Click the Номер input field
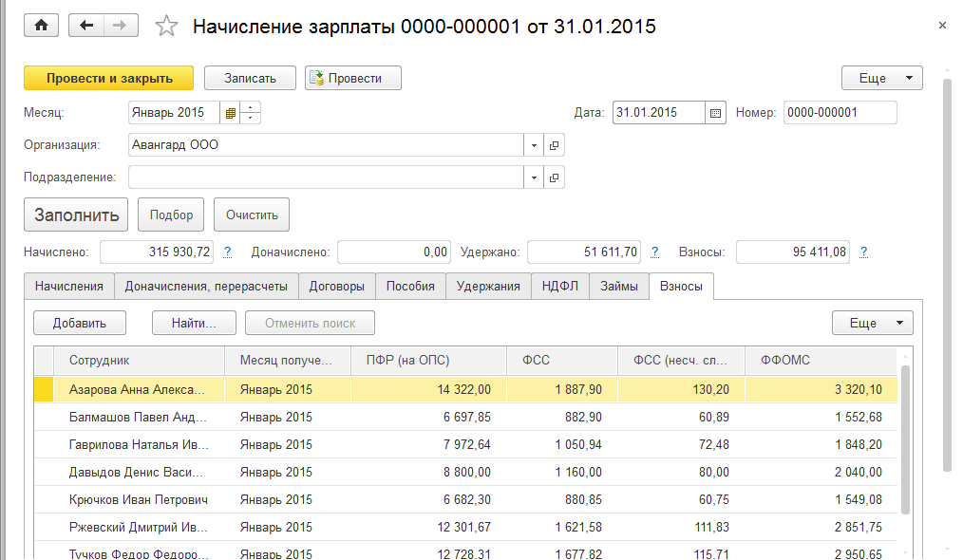This screenshot has width=963, height=560. coord(840,113)
